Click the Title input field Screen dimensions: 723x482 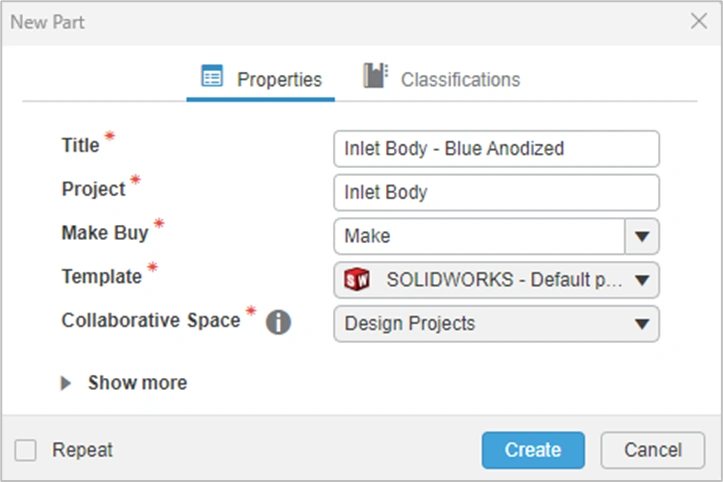coord(496,149)
